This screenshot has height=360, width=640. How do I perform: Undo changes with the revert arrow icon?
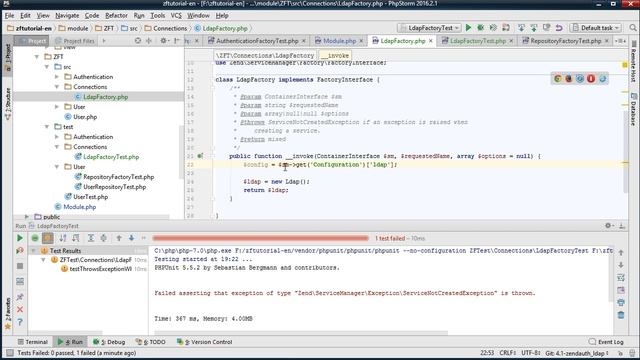pos(559,28)
